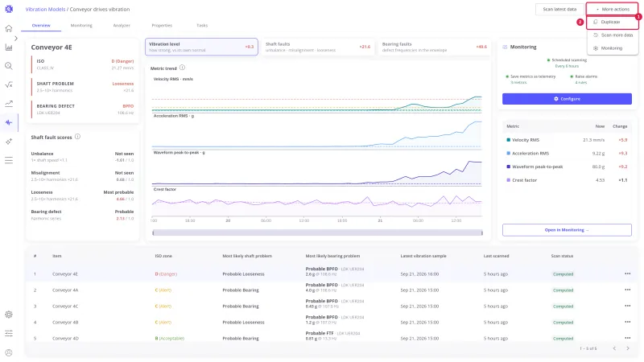The image size is (644, 362).
Task: Select the Shaft faults card
Action: click(317, 47)
